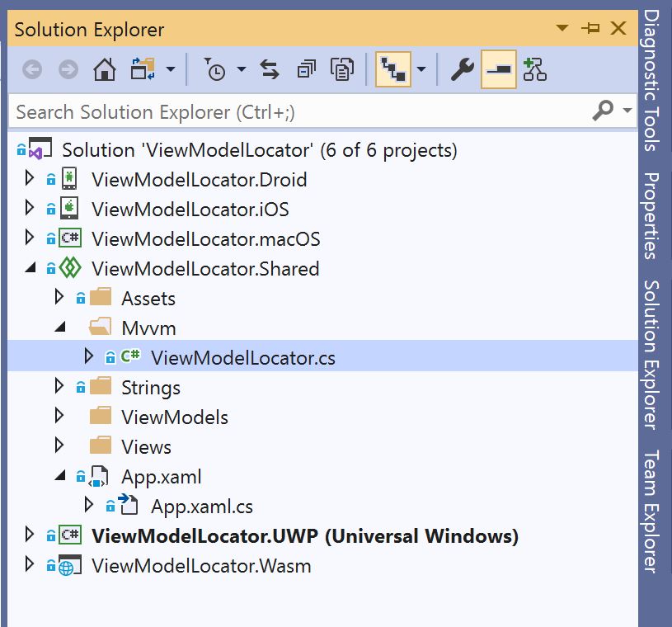
Task: Click Sync with Active Document arrows
Action: pyautogui.click(x=270, y=69)
